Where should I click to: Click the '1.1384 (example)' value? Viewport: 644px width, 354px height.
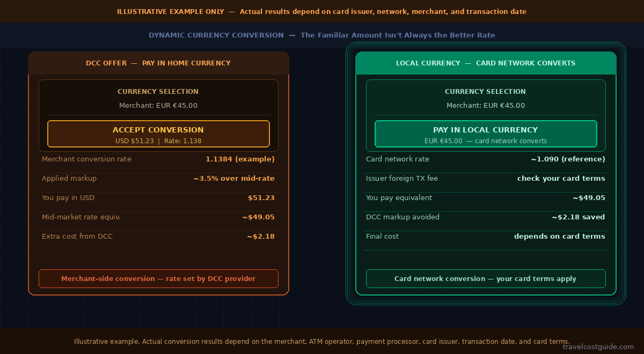pyautogui.click(x=240, y=159)
